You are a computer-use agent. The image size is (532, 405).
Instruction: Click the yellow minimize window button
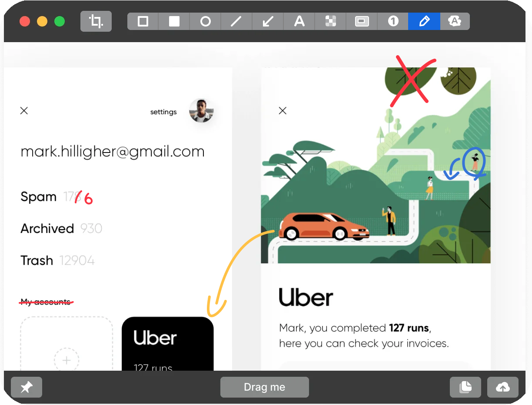pyautogui.click(x=42, y=21)
